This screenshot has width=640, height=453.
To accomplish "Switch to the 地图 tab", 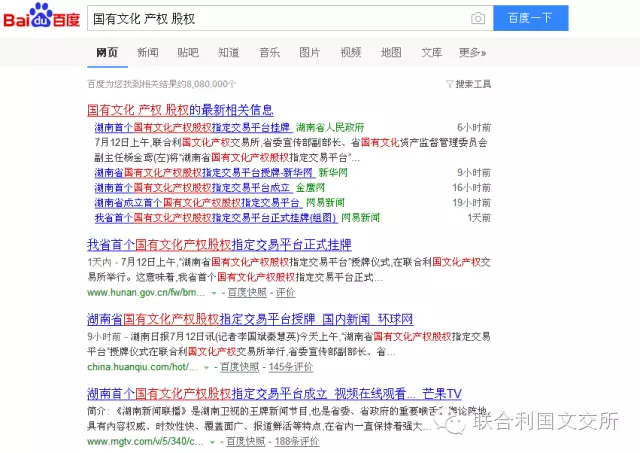I will [391, 52].
